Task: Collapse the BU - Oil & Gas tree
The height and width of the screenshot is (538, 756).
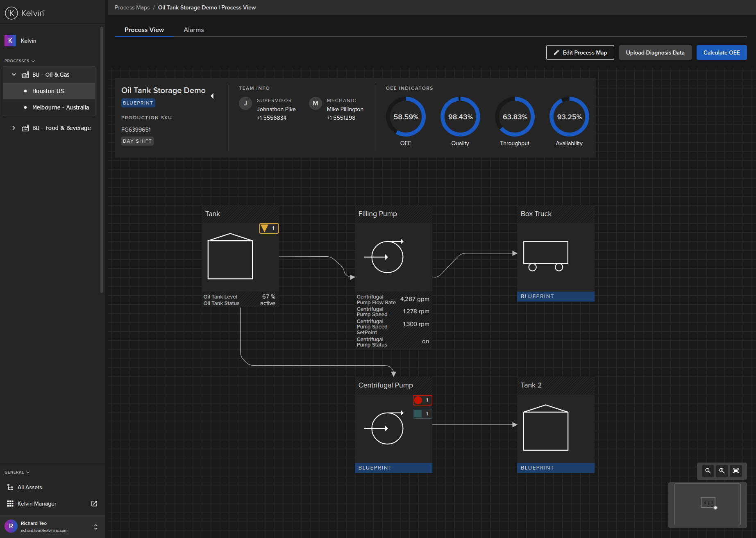Action: click(14, 74)
